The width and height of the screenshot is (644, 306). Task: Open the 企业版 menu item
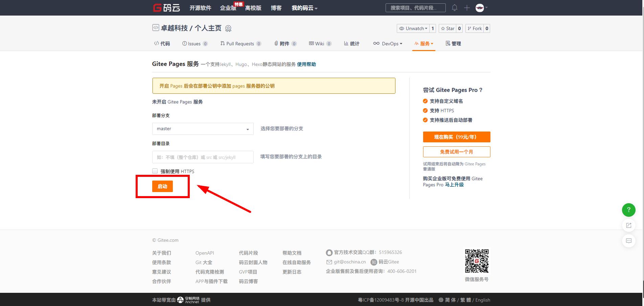point(228,8)
